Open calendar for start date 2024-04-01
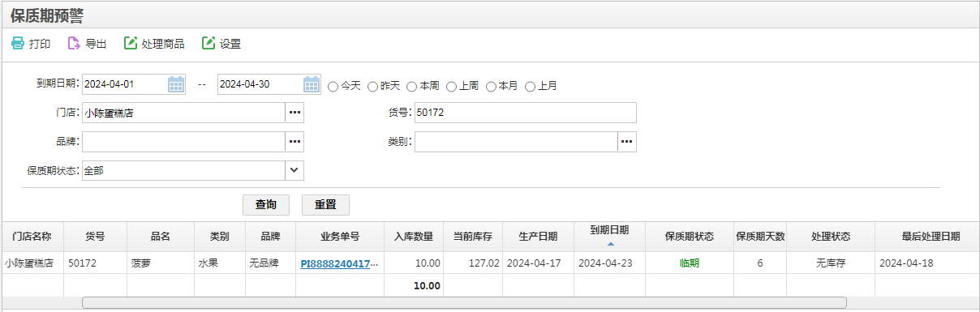Viewport: 980px width, 312px height. point(176,84)
